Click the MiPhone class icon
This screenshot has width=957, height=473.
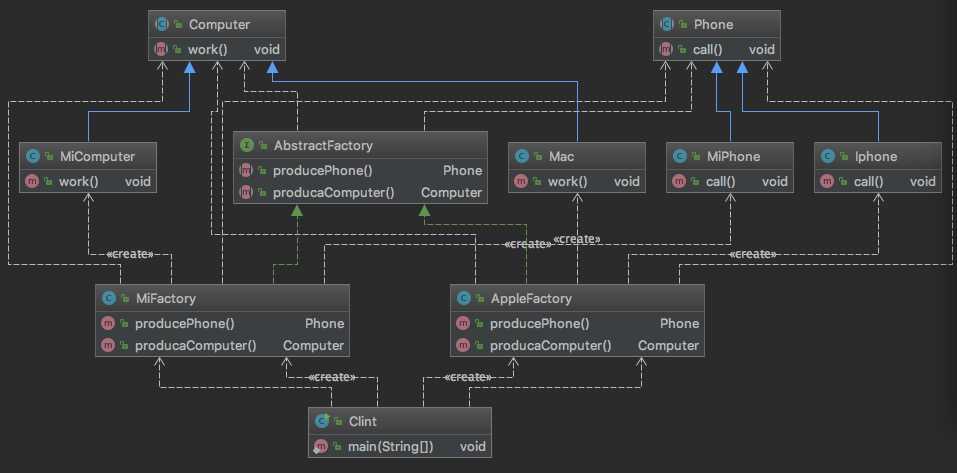(x=680, y=156)
